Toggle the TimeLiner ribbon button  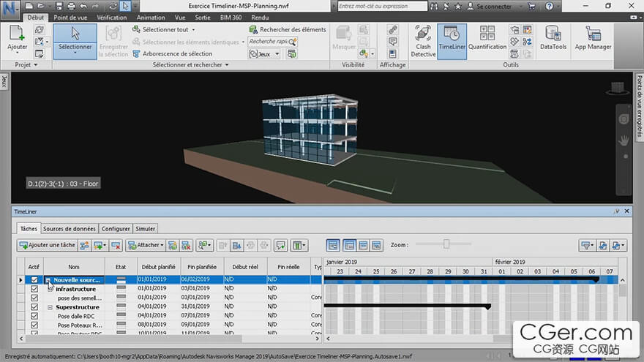[x=452, y=41]
